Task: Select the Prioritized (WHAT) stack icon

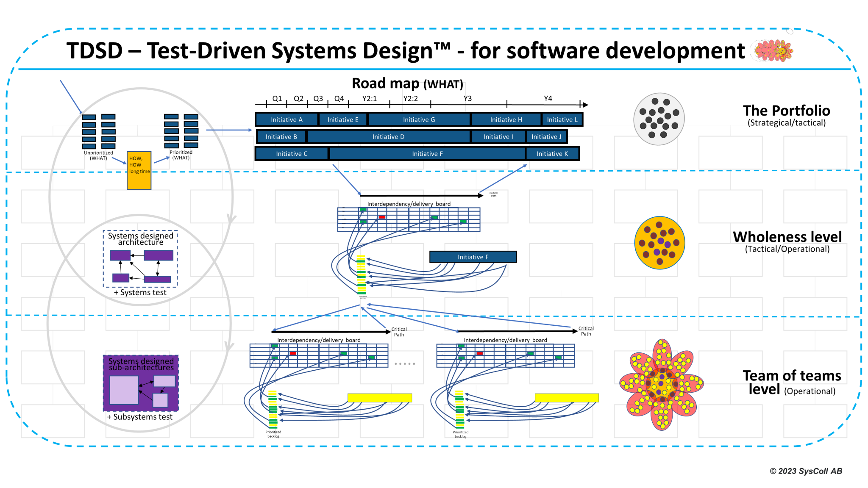Action: [x=181, y=131]
